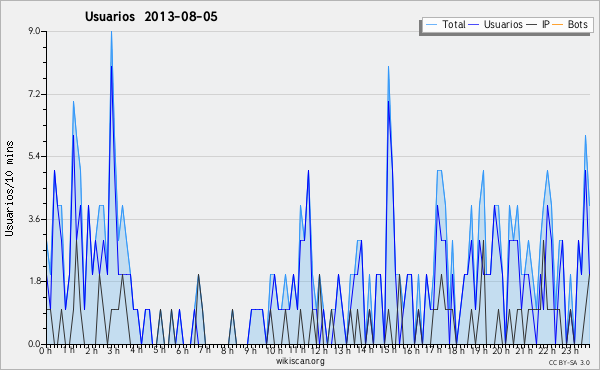
Task: Click the 9.0 y-axis value
Action: pos(35,31)
